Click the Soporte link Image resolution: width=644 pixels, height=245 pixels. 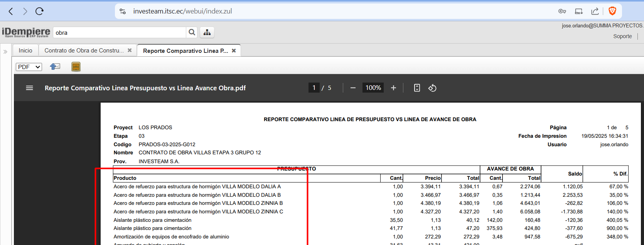point(622,36)
